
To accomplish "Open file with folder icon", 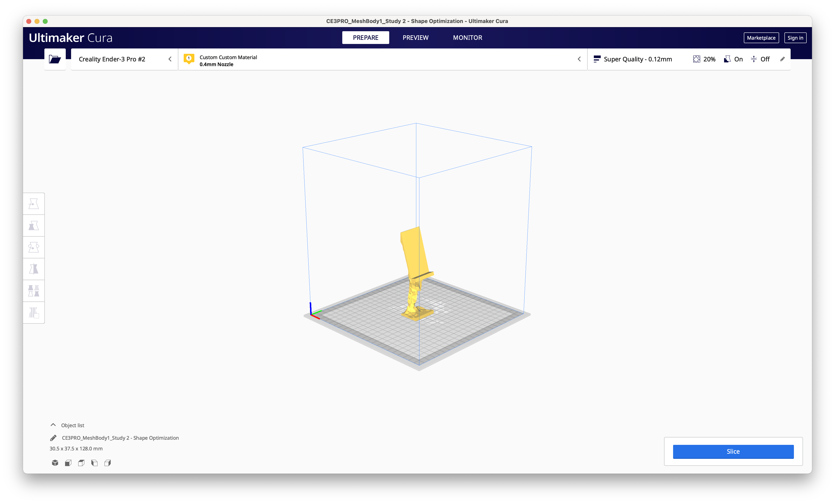I will point(55,59).
